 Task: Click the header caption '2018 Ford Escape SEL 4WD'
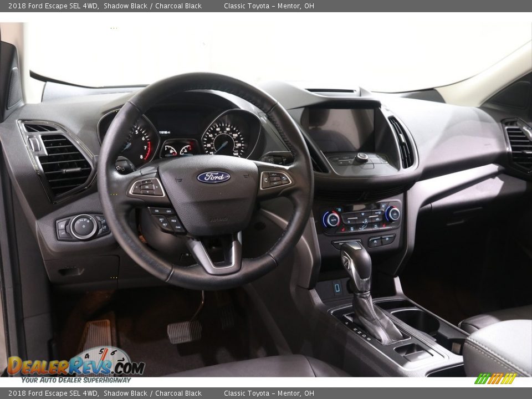53,6
